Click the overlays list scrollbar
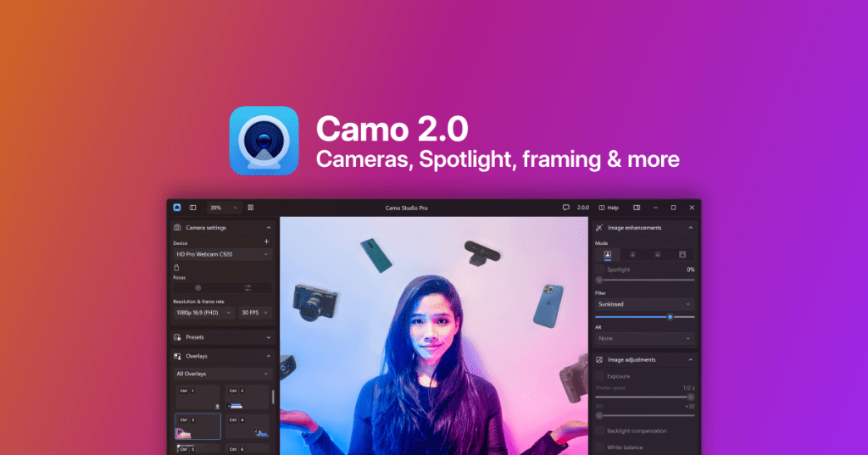868x455 pixels. pyautogui.click(x=273, y=397)
